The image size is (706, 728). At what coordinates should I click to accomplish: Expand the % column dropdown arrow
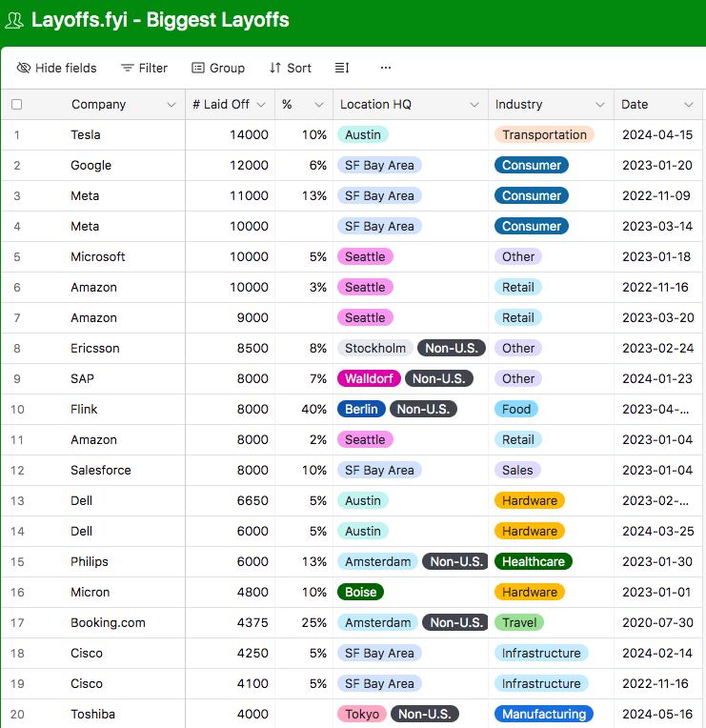coord(319,105)
